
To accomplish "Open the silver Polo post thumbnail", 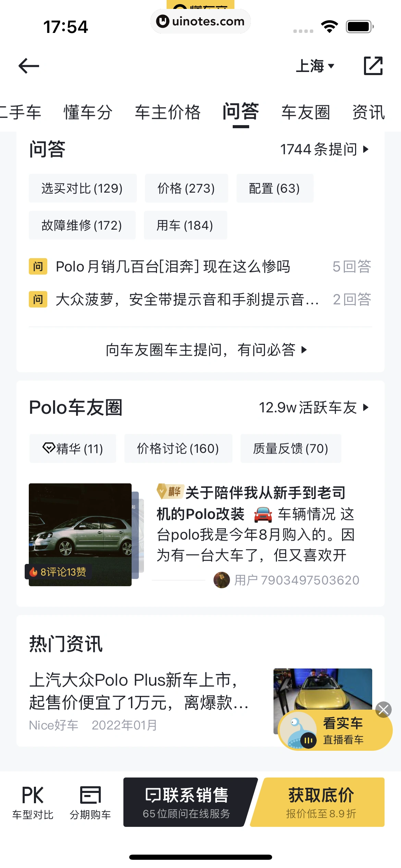I will (80, 534).
